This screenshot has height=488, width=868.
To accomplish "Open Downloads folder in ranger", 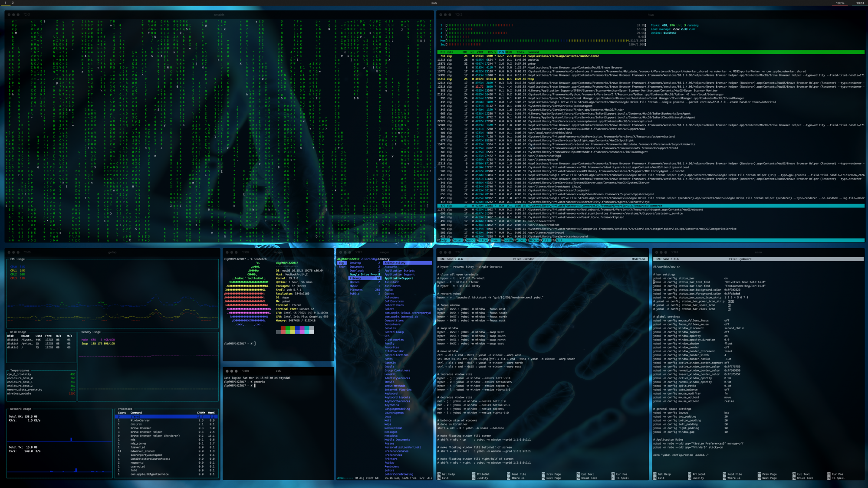I will tap(365, 271).
